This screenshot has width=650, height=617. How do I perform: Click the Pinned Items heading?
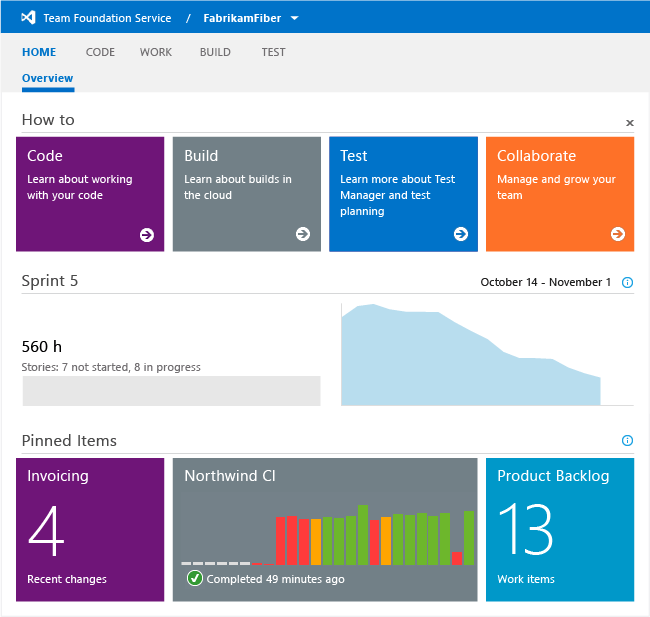click(69, 440)
